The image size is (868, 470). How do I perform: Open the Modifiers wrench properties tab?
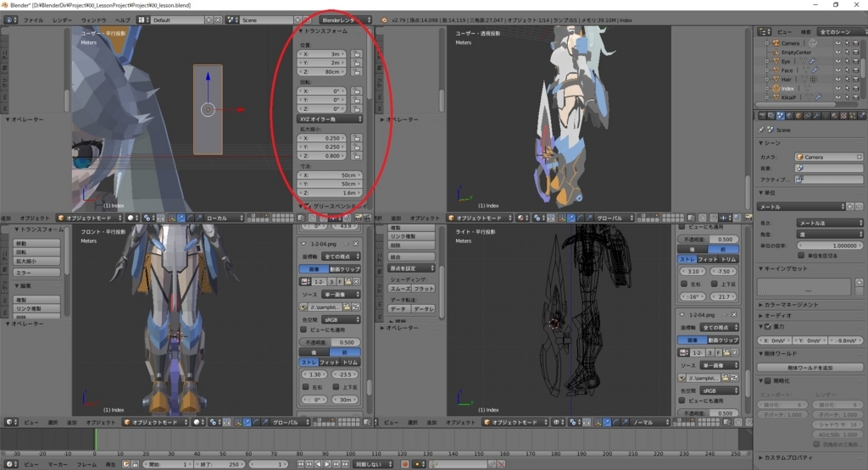tap(816, 115)
